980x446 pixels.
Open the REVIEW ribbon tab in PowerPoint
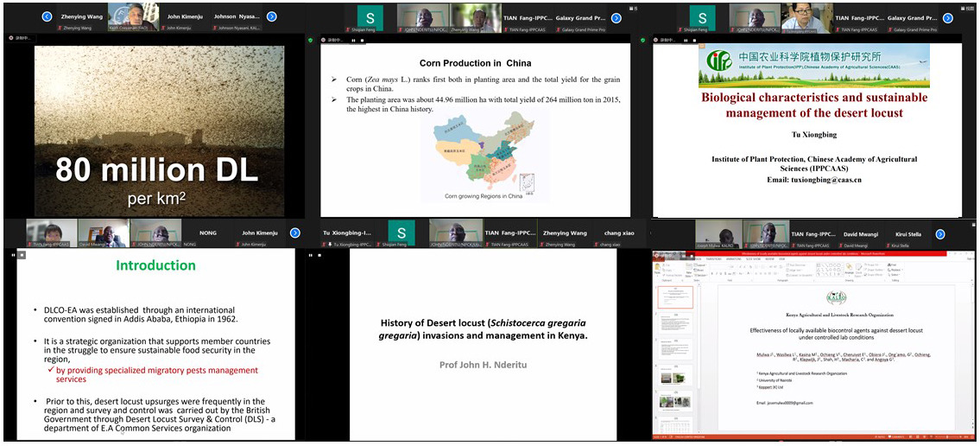tap(769, 259)
